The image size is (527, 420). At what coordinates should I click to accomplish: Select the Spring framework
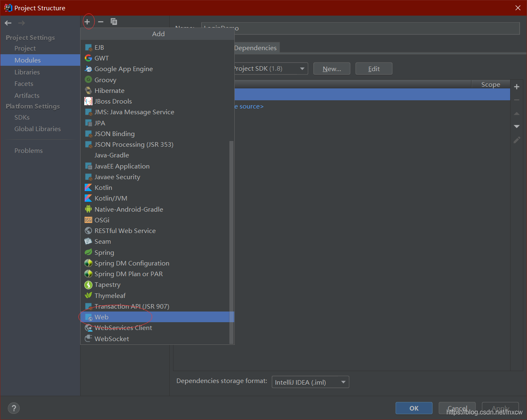pyautogui.click(x=157, y=252)
